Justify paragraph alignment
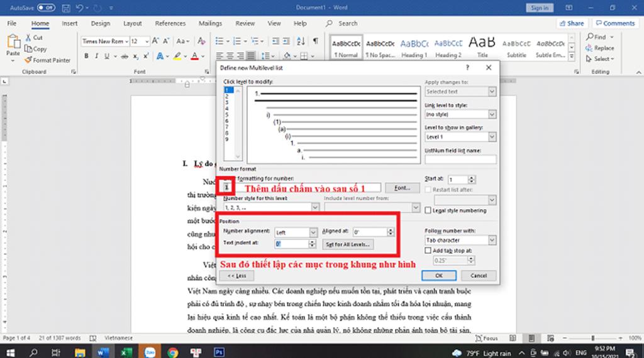 click(x=250, y=56)
